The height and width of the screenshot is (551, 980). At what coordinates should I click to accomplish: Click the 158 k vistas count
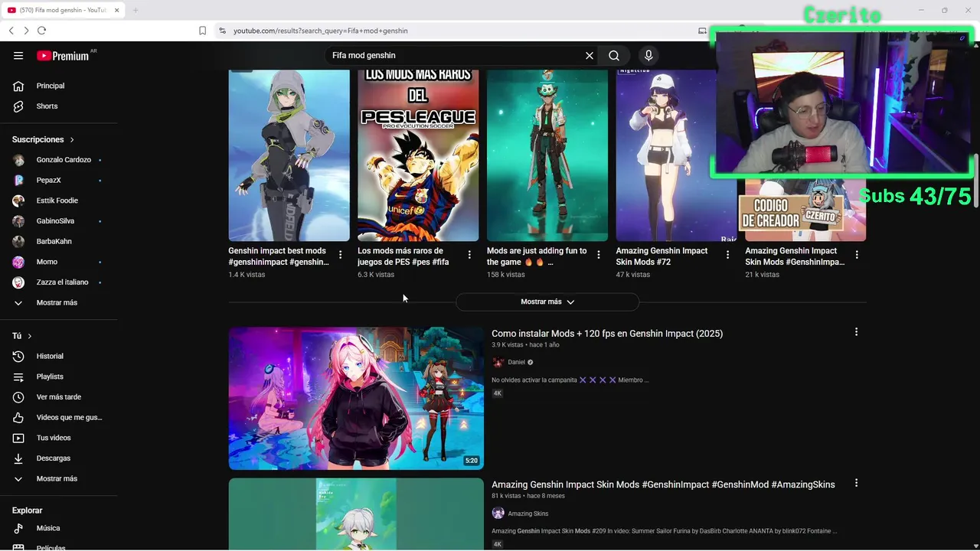coord(506,275)
